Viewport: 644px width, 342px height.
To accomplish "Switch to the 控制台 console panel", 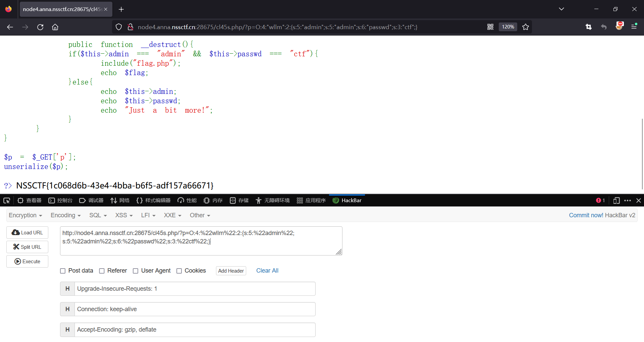I will [x=60, y=201].
